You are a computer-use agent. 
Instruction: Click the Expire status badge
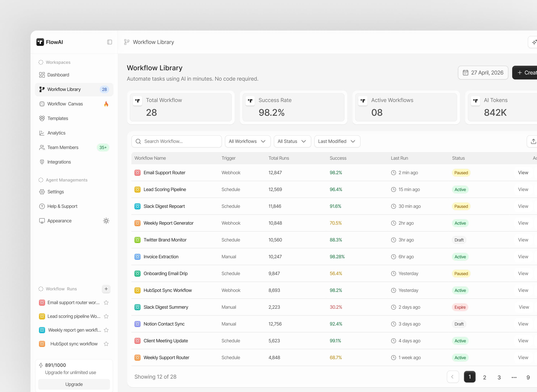point(460,307)
